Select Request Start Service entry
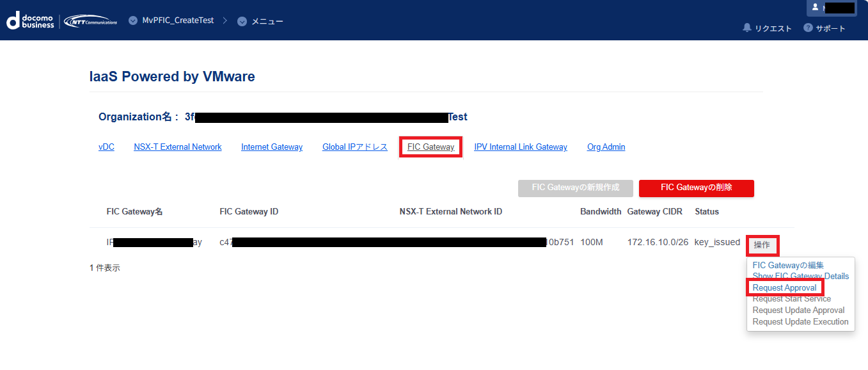Viewport: 868px width, 370px height. coord(792,299)
